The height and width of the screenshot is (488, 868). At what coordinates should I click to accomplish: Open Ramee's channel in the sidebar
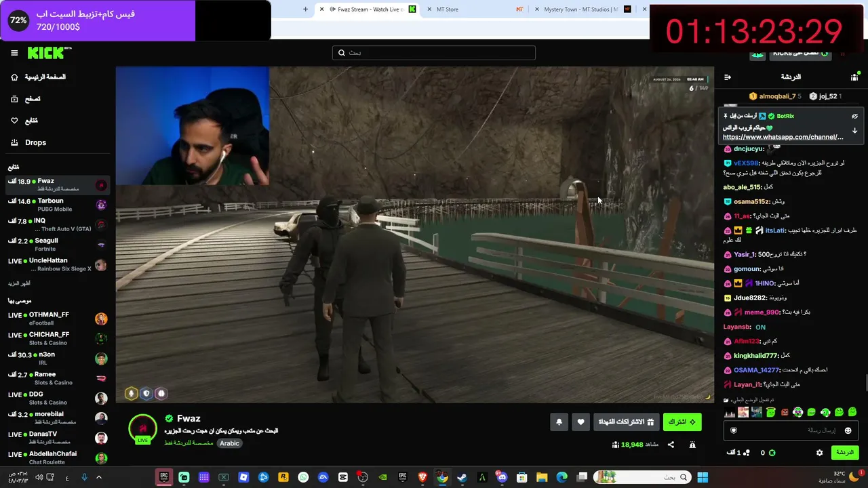tap(58, 378)
